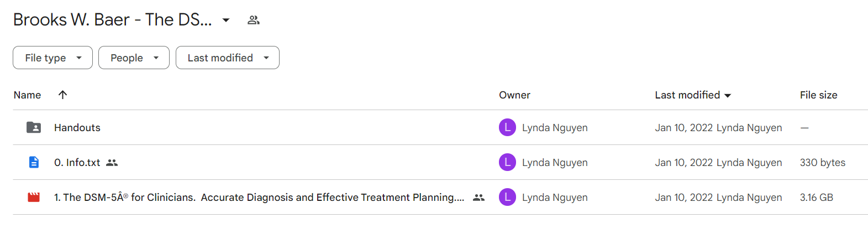Screen dimensions: 868x228
Task: Open the Last modified filter dropdown
Action: [228, 58]
